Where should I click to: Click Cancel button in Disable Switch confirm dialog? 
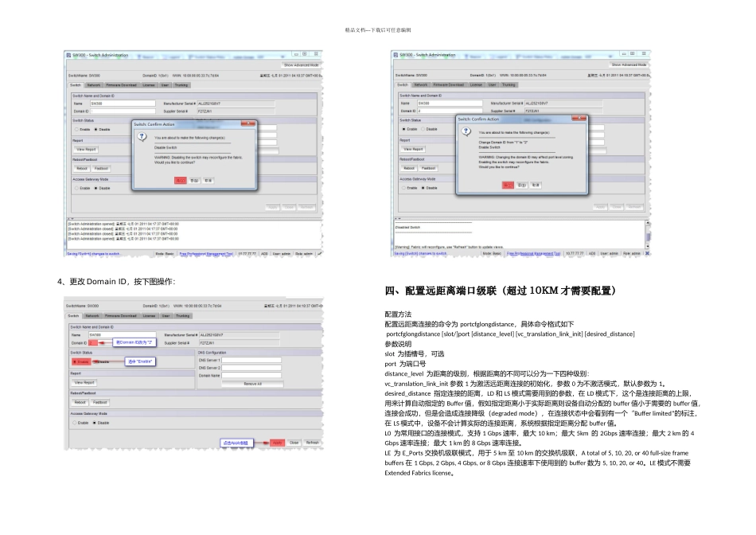[208, 181]
